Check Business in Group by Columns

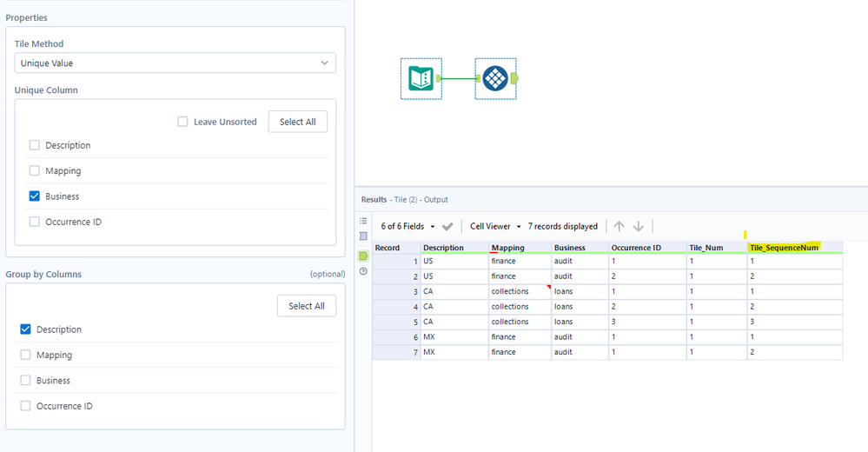click(x=25, y=380)
